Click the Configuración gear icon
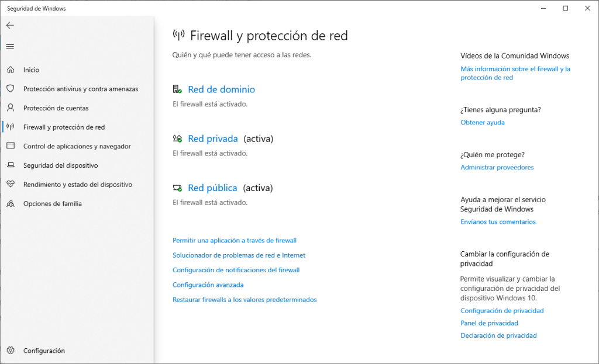This screenshot has height=364, width=599. 10,351
